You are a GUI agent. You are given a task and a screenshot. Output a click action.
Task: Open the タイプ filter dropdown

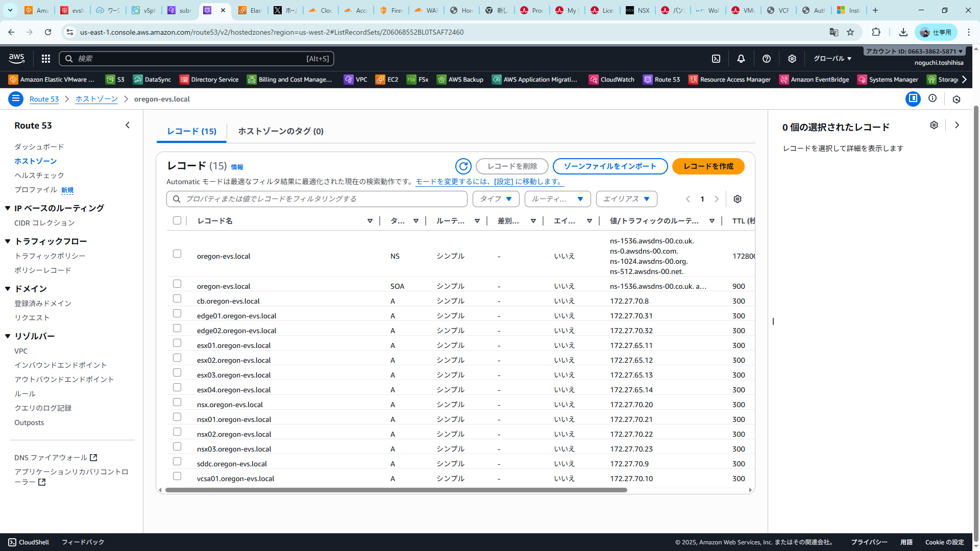(496, 199)
